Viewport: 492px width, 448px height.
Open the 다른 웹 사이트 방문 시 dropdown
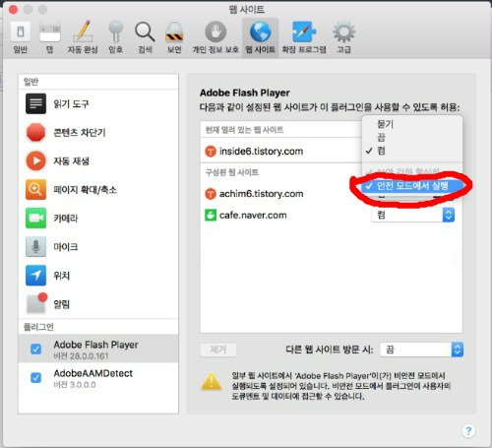(x=422, y=350)
